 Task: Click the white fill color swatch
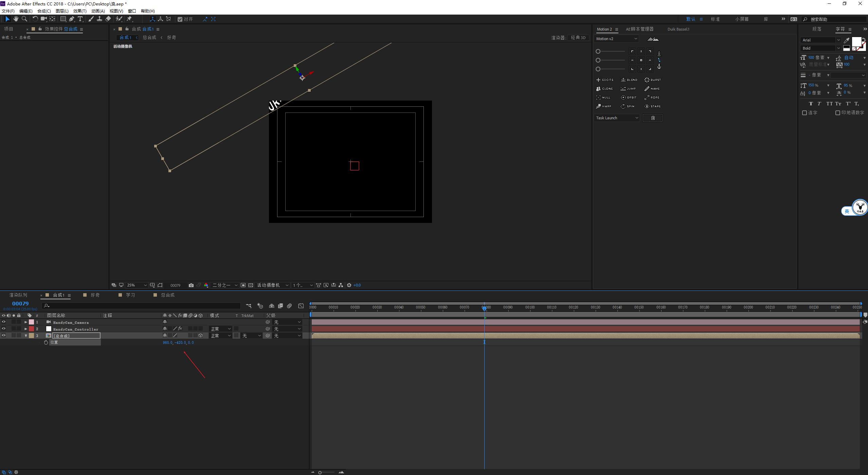tap(856, 42)
